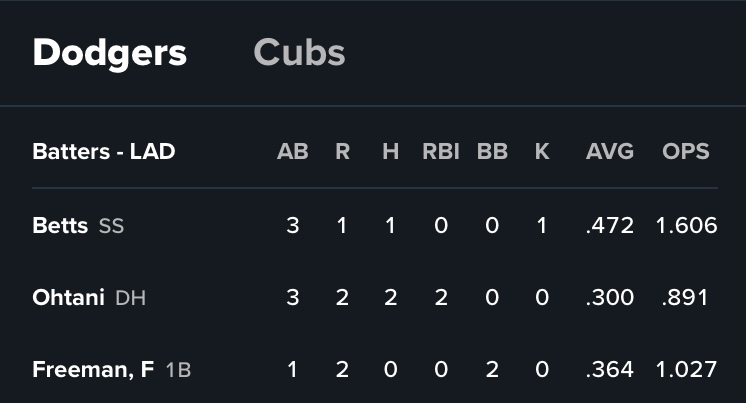Select the R column header
The width and height of the screenshot is (746, 403).
(342, 151)
